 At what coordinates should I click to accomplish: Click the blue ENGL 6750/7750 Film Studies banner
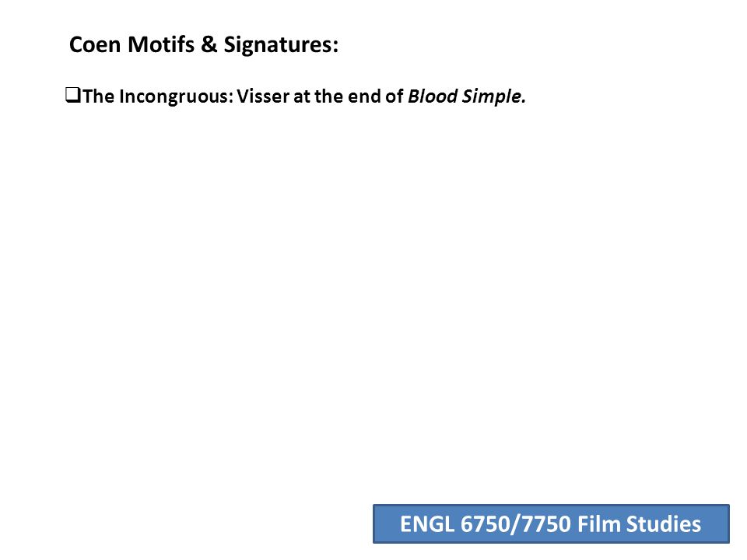coord(551,523)
